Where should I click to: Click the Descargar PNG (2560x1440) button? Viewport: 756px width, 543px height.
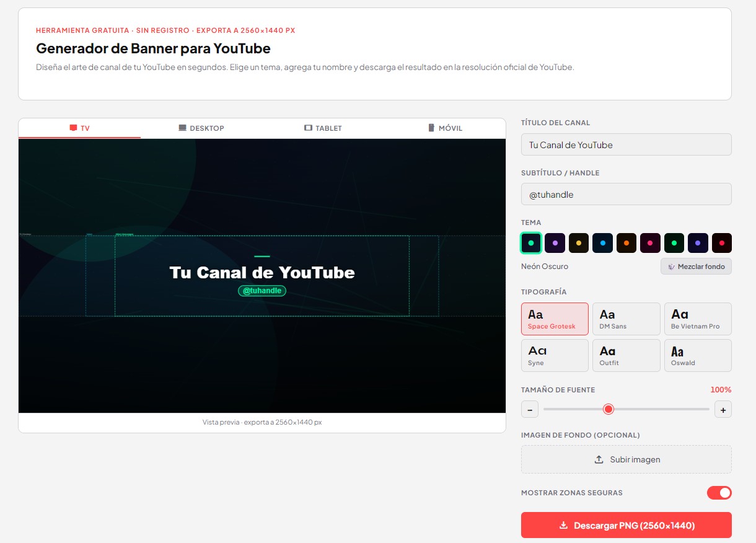tap(626, 525)
